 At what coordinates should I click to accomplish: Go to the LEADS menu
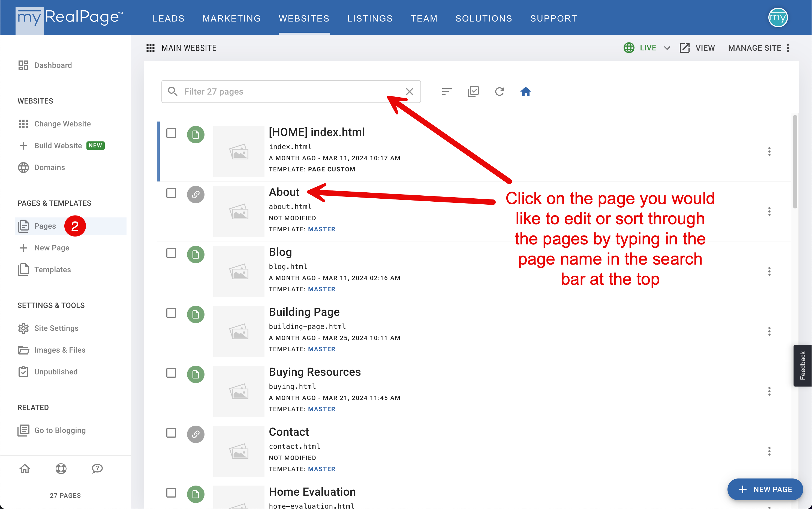169,19
